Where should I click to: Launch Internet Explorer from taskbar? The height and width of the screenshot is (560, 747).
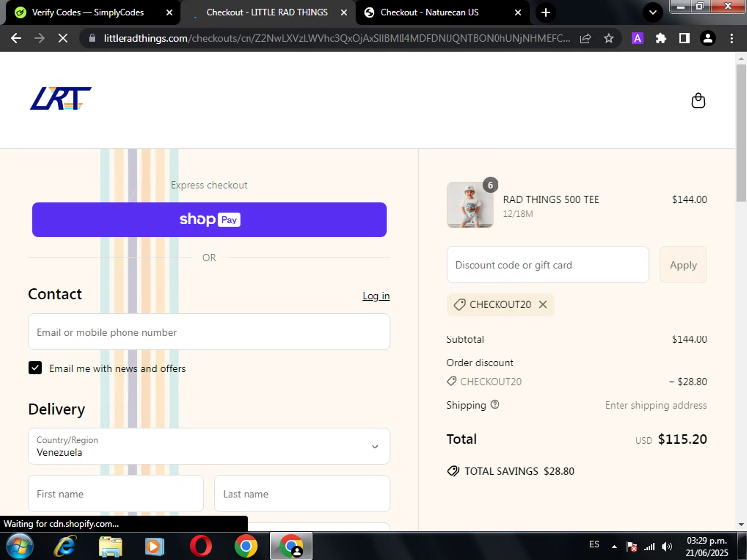(65, 546)
